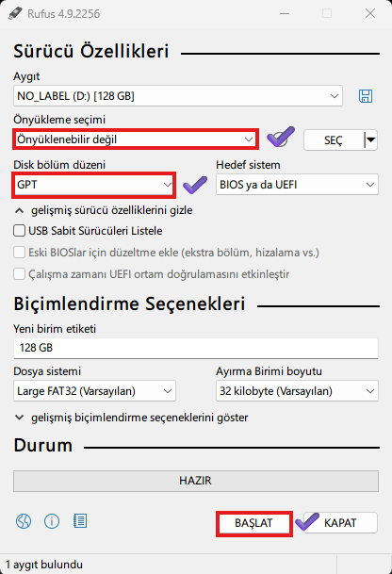
Task: Open the about info icon
Action: click(x=52, y=521)
